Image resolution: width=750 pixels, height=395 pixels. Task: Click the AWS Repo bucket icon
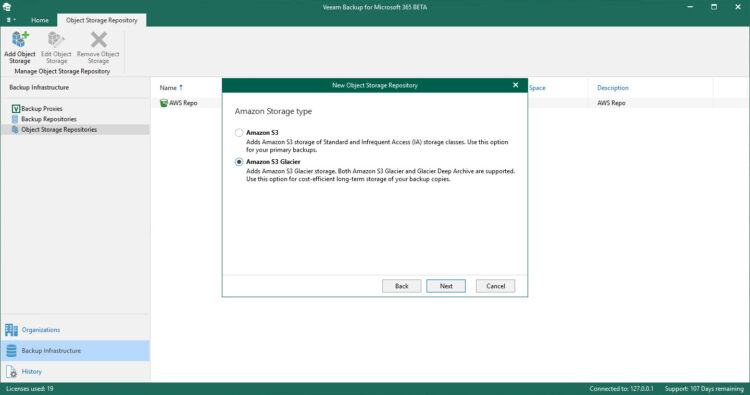(x=164, y=103)
